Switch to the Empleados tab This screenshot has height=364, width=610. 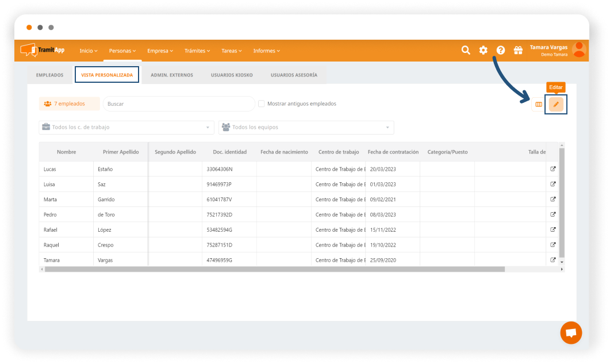coord(50,75)
